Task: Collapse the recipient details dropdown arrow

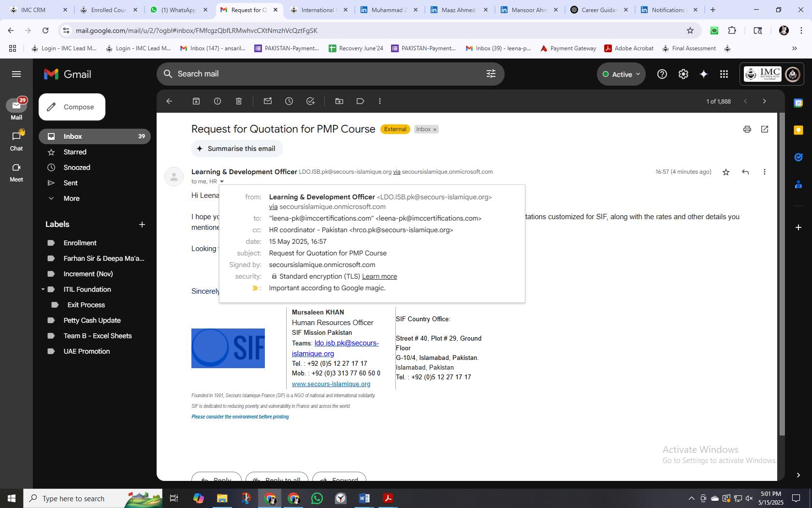Action: [222, 181]
